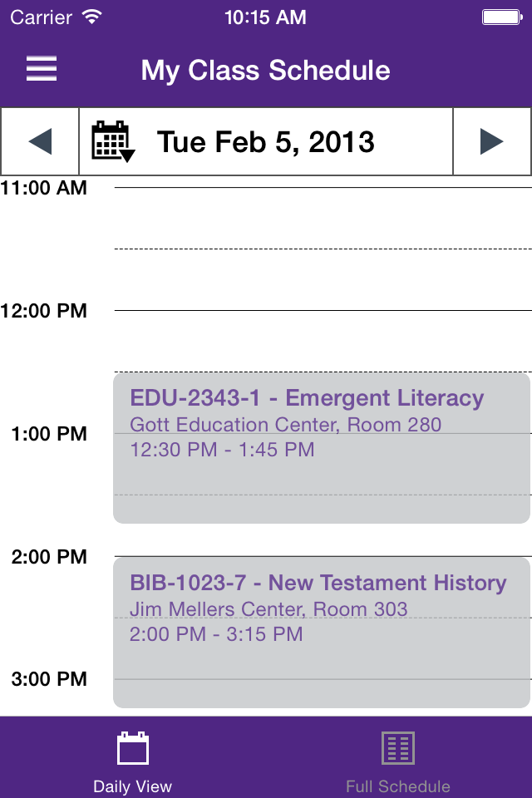The width and height of the screenshot is (532, 798).
Task: Tap the 2:00 PM - 3:15 PM time text
Action: point(216,634)
